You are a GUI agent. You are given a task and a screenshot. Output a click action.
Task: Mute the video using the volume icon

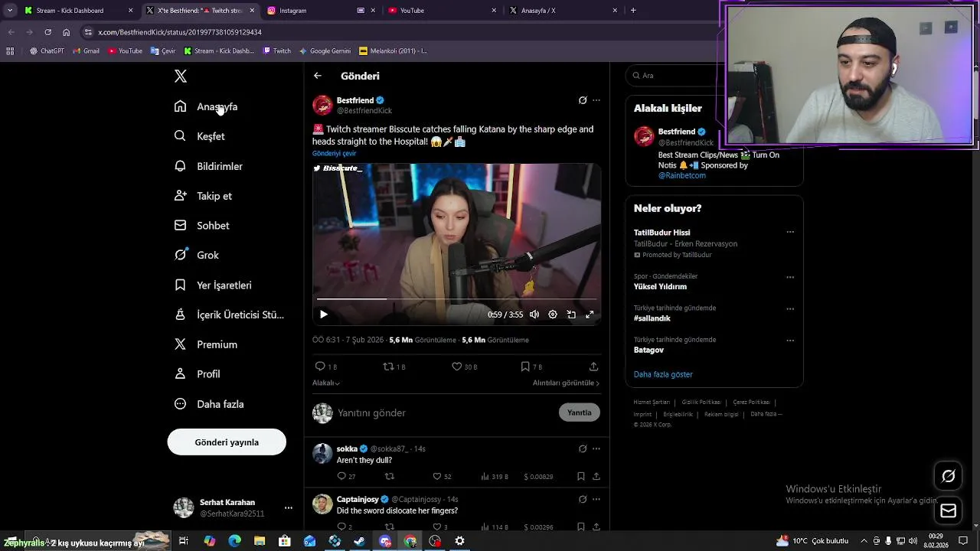[534, 315]
